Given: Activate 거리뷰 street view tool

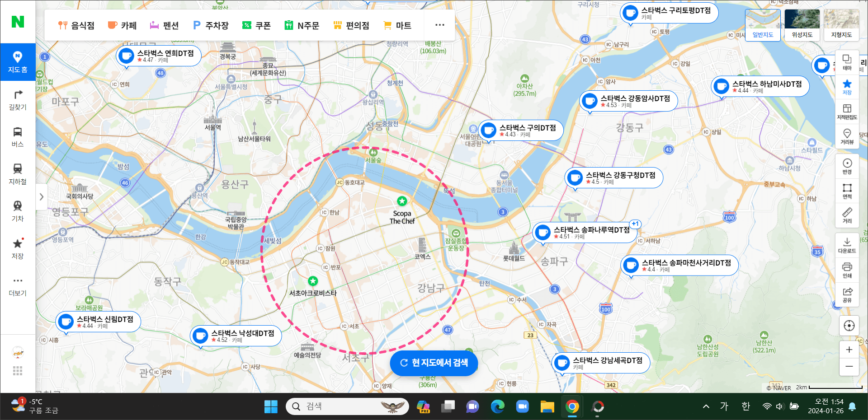Looking at the screenshot, I should coord(847,136).
